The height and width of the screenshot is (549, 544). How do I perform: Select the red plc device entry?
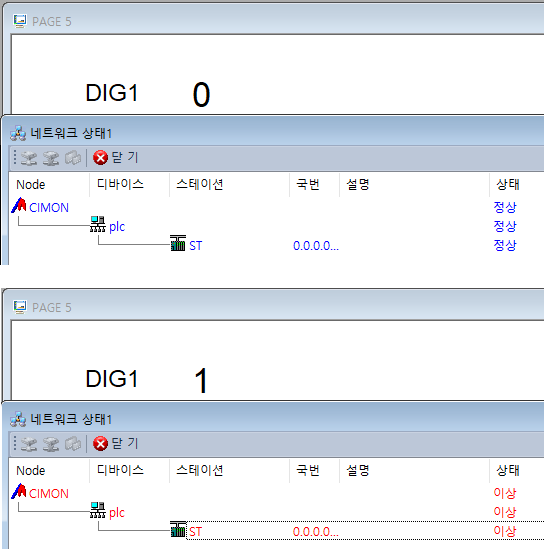pos(117,513)
